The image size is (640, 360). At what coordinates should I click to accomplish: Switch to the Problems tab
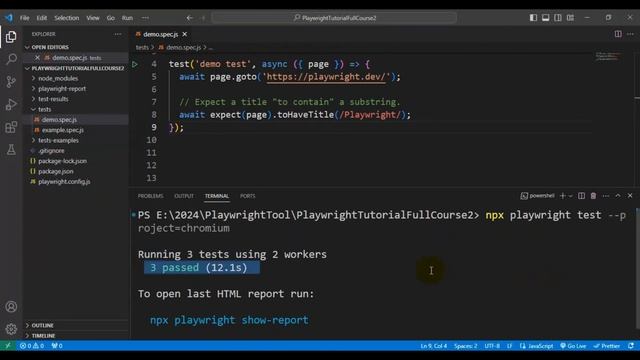[x=150, y=196]
